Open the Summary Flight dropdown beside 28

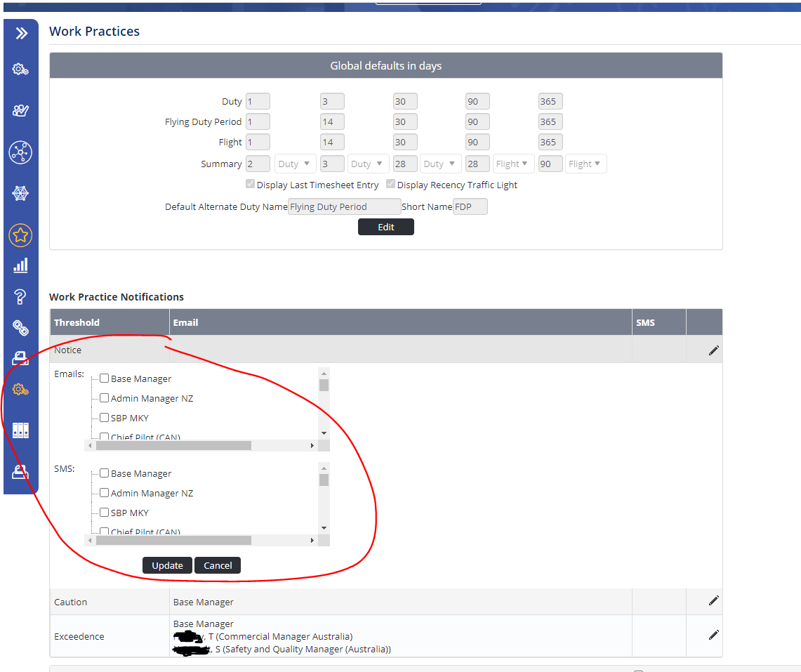tap(513, 164)
